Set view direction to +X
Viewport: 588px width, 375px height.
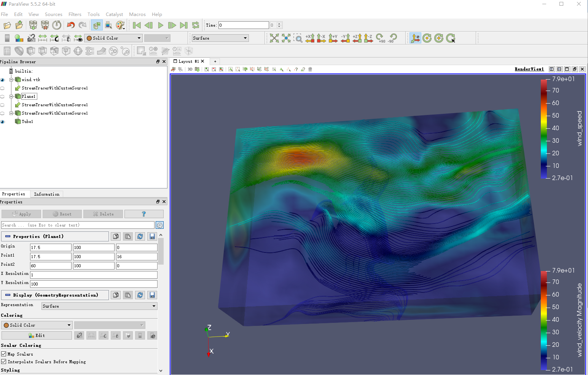click(x=310, y=38)
